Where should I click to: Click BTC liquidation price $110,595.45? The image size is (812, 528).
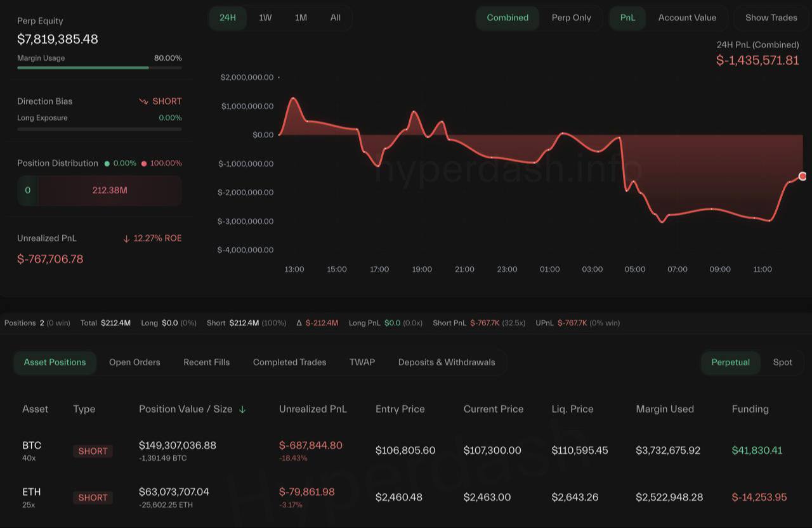pyautogui.click(x=580, y=451)
